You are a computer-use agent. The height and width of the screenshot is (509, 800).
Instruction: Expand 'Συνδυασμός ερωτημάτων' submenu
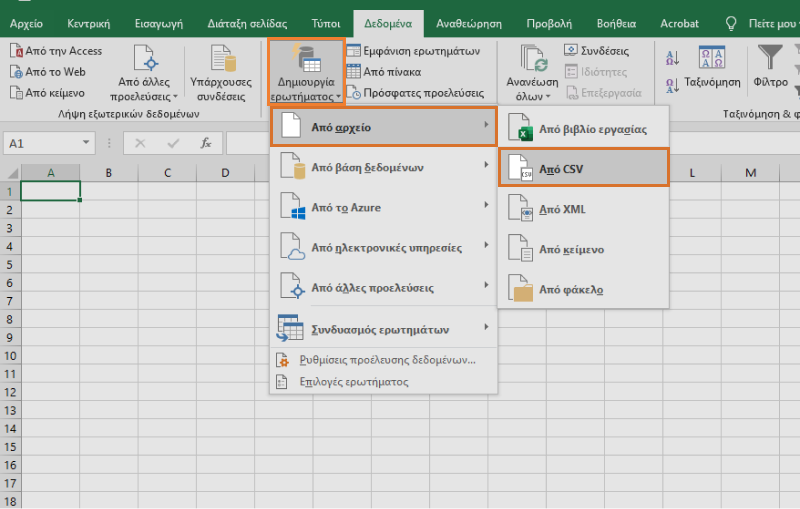click(x=383, y=329)
